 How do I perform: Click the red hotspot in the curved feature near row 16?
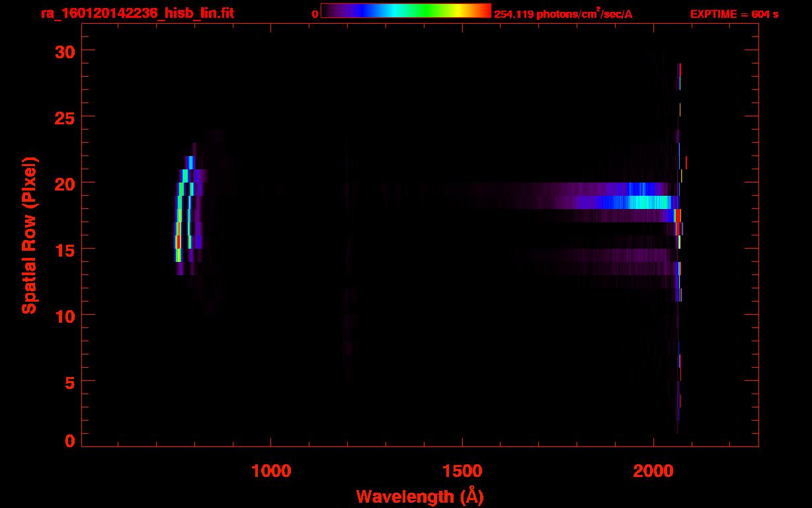click(177, 242)
